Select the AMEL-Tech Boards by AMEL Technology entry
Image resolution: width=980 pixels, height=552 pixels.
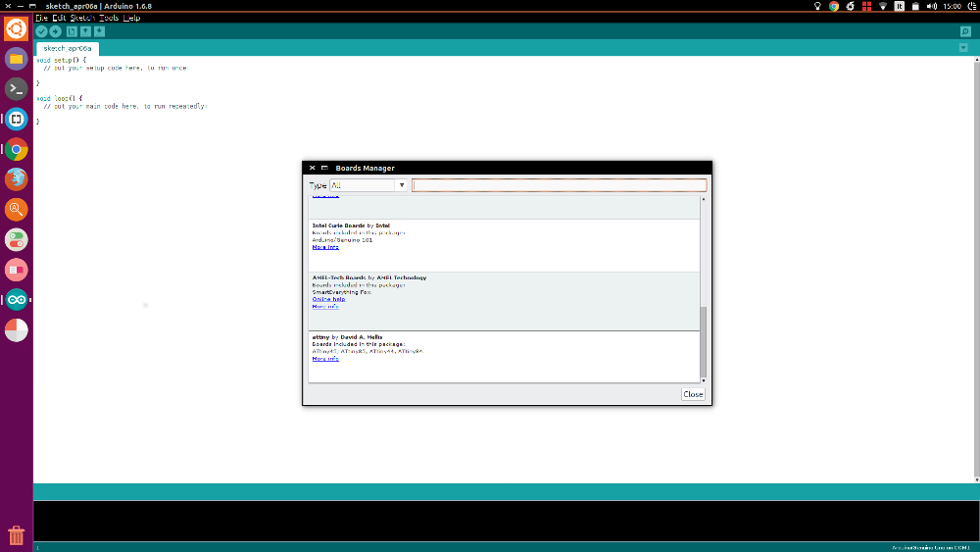[x=504, y=301]
